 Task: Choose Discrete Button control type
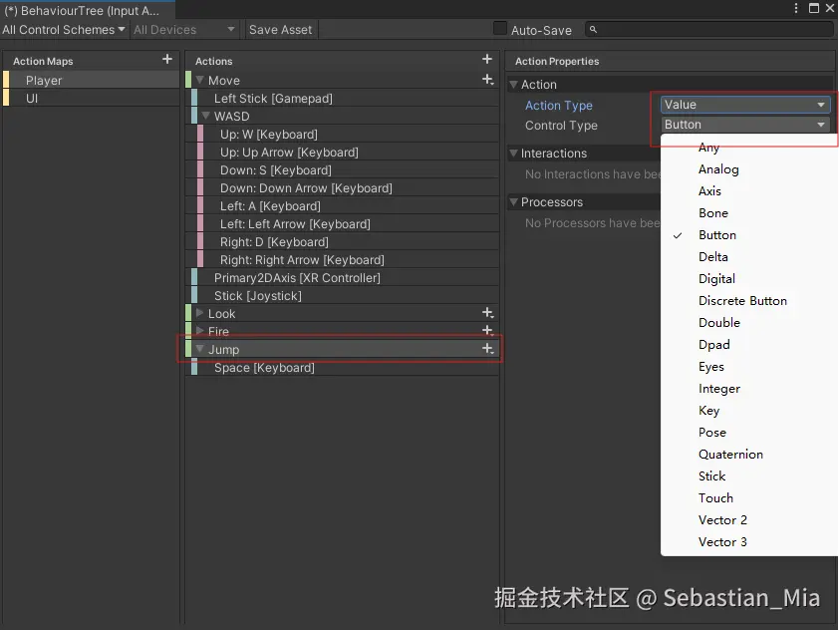749,301
